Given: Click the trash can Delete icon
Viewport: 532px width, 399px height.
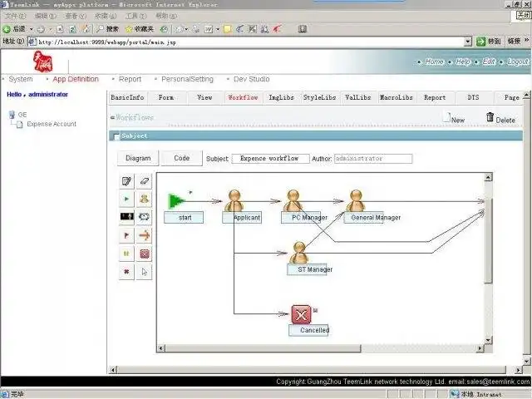Looking at the screenshot, I should click(x=490, y=117).
